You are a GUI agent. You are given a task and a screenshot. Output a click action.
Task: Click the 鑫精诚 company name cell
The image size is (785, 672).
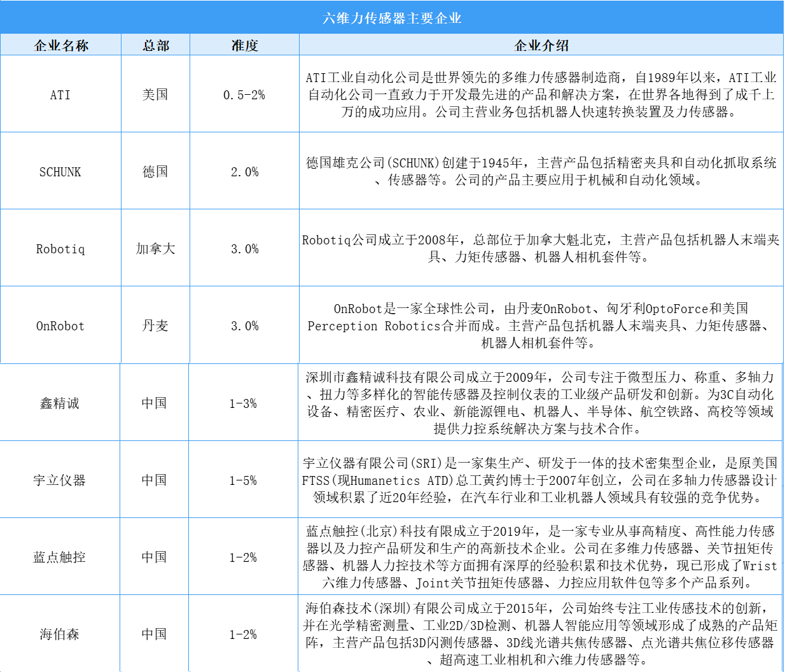60,402
